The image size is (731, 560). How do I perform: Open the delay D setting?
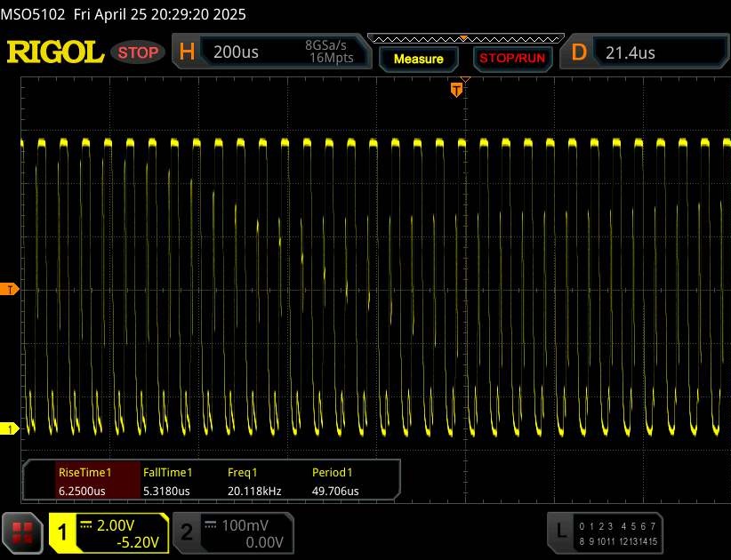tap(579, 52)
